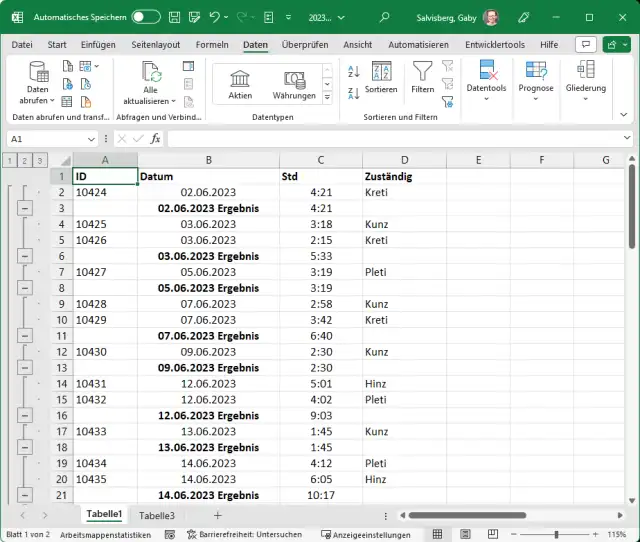
Task: Click the Währungen data type icon
Action: click(x=294, y=79)
